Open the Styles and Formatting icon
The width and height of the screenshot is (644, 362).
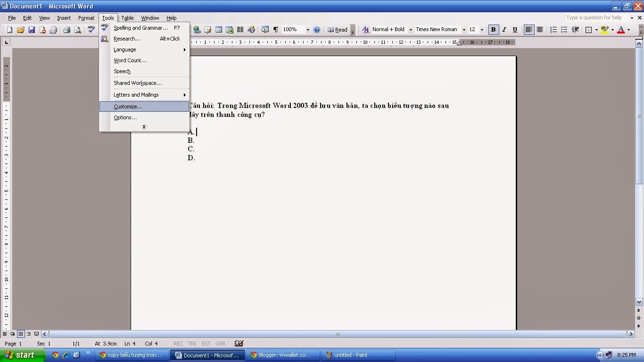365,30
